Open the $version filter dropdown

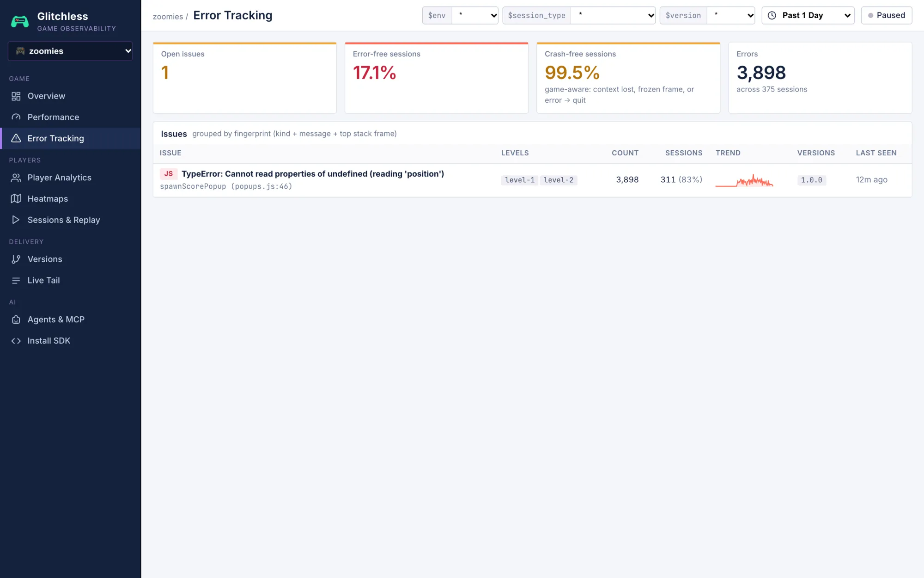pos(731,15)
